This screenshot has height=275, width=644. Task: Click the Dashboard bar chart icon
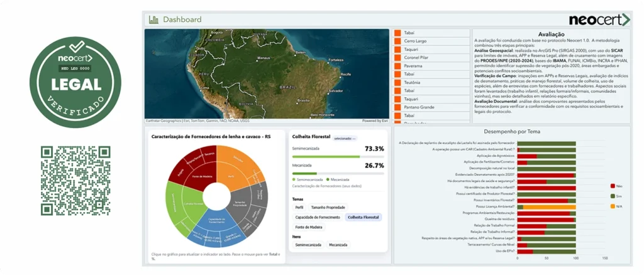point(153,19)
